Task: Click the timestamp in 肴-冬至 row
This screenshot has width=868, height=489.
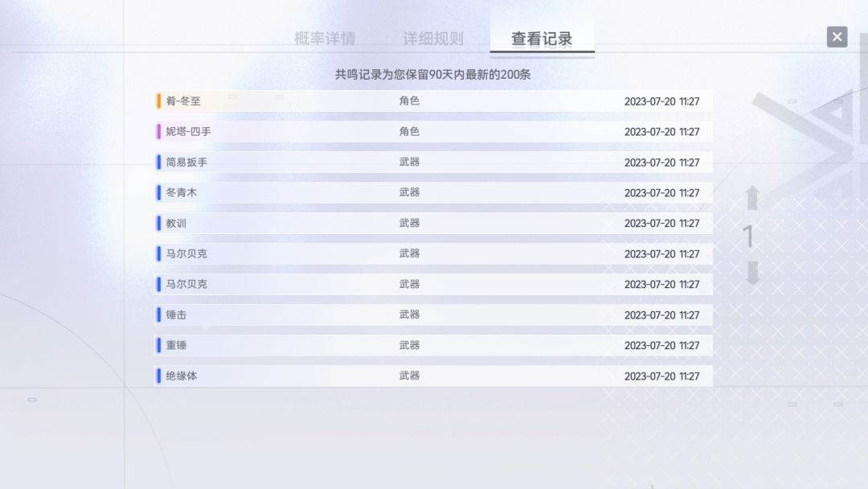Action: pos(662,101)
